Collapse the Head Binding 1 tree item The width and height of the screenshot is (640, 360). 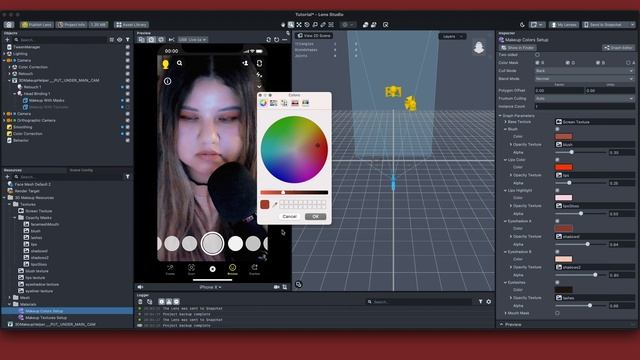tap(15, 93)
